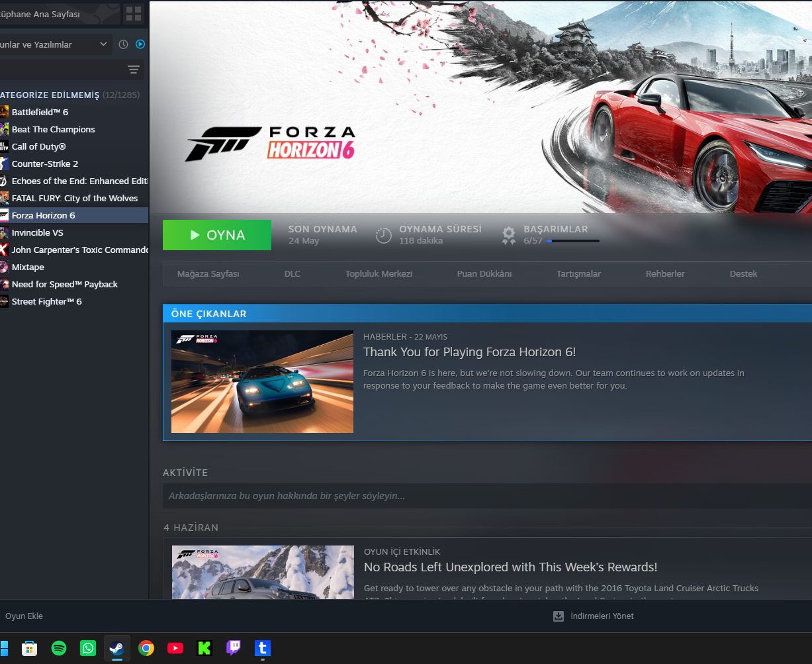Open Kick app from taskbar
The image size is (812, 664).
click(204, 648)
